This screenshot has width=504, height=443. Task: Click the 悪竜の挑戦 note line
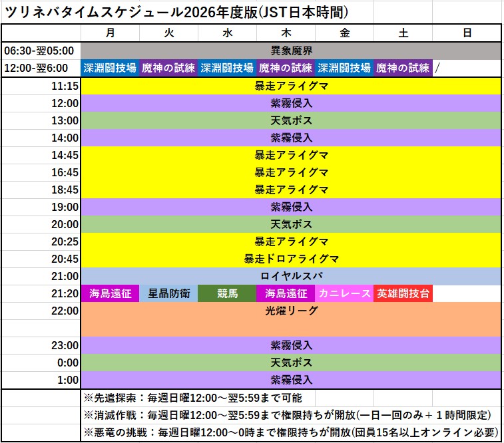pos(292,432)
